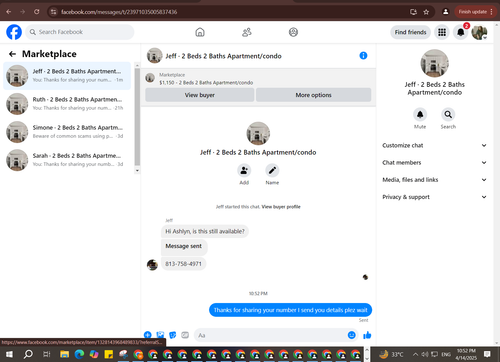Open File Explorer from the taskbar
The image size is (500, 362).
point(64,354)
